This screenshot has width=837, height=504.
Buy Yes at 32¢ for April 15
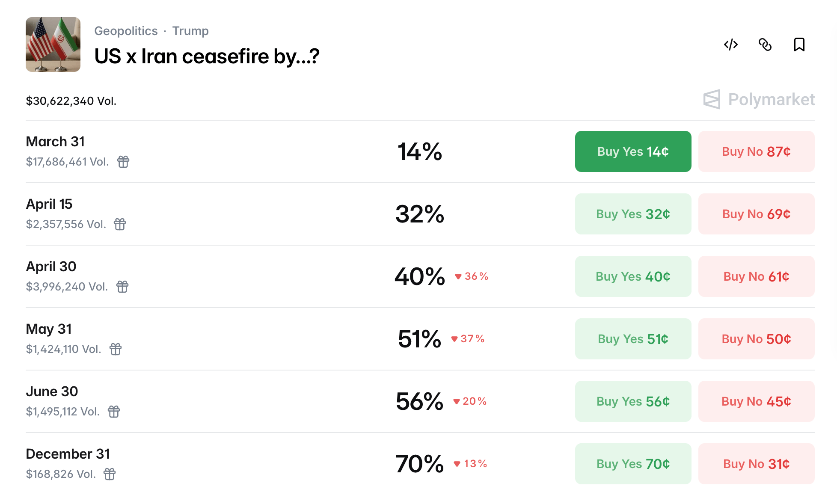[x=633, y=214]
